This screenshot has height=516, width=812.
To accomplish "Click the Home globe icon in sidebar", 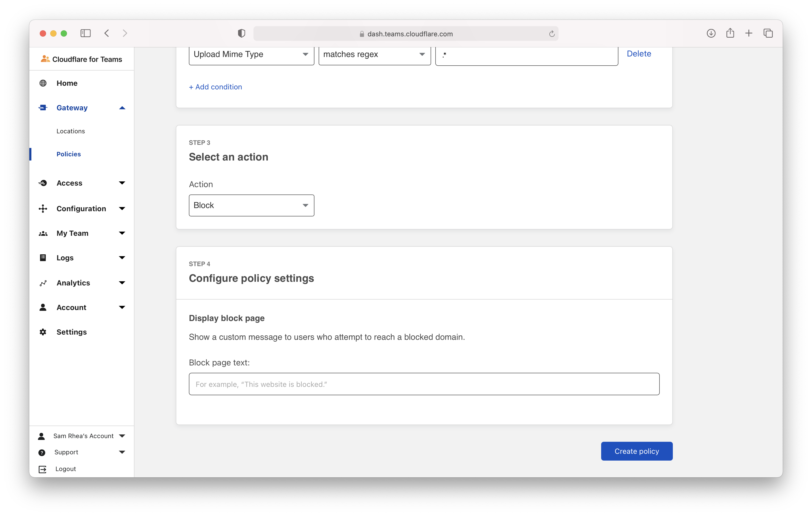I will (43, 83).
